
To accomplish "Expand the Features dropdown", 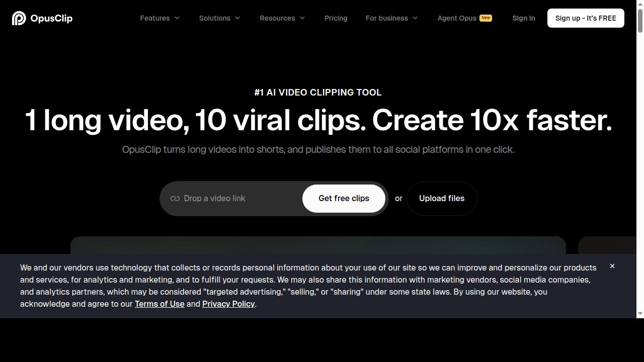I will point(159,18).
